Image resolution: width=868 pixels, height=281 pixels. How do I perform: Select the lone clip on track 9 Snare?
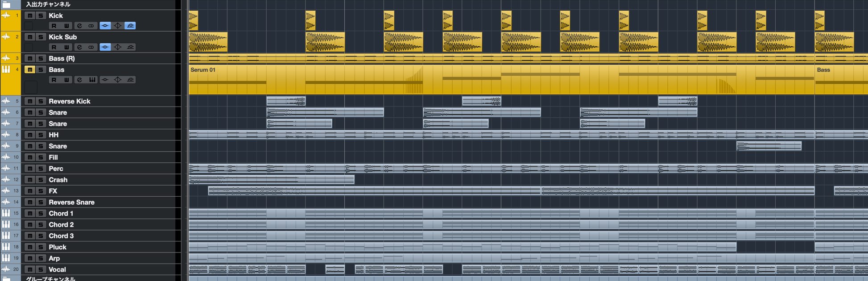click(769, 146)
